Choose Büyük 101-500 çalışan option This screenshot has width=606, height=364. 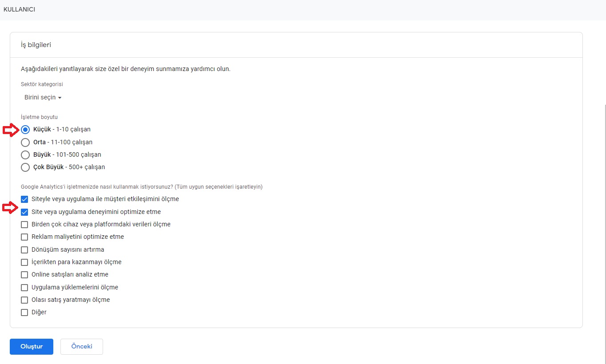coord(25,155)
